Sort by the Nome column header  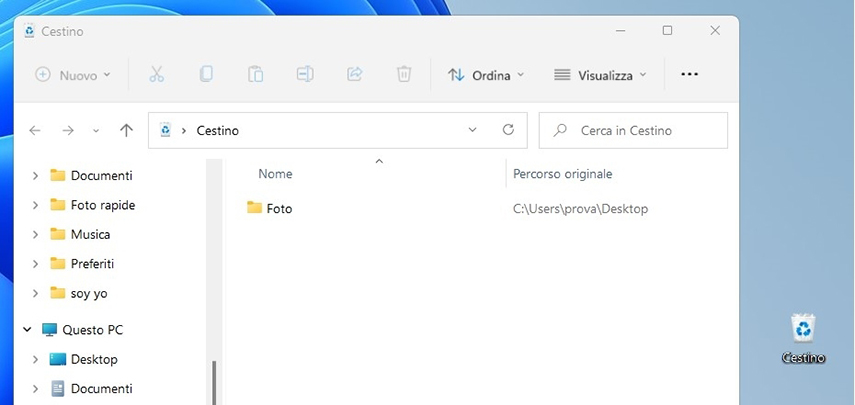click(x=275, y=174)
